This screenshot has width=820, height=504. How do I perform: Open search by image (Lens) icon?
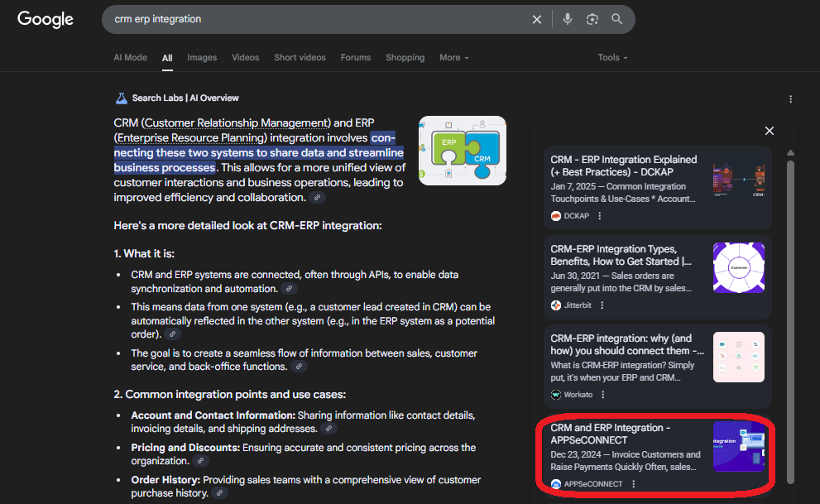tap(592, 19)
